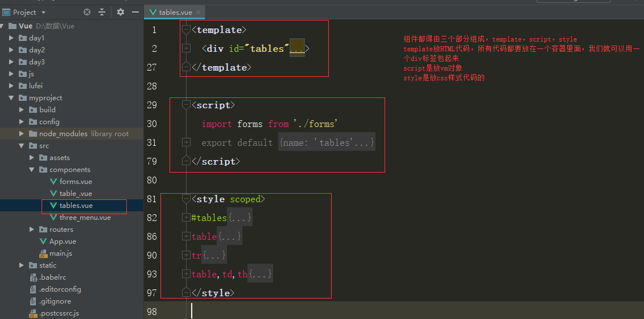
Task: Open the Project view dropdown
Action: coord(44,13)
